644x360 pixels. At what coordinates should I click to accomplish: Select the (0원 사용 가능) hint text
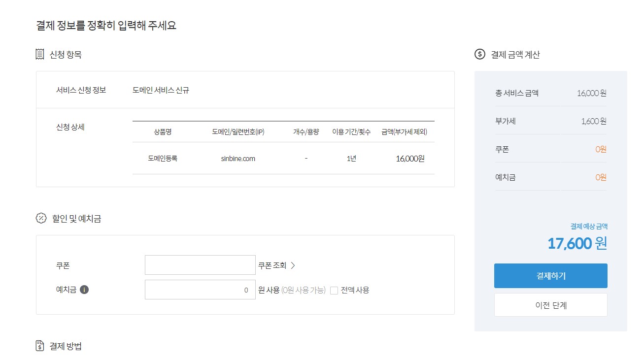[x=304, y=290]
